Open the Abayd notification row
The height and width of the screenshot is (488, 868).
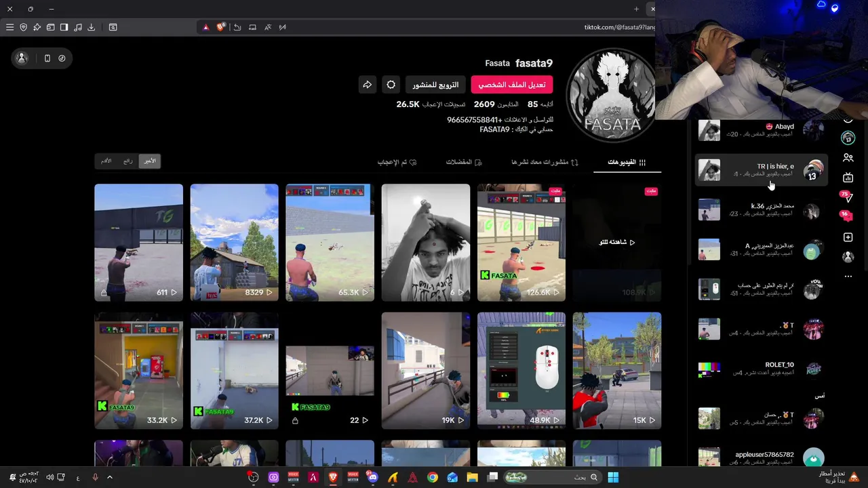pyautogui.click(x=761, y=130)
